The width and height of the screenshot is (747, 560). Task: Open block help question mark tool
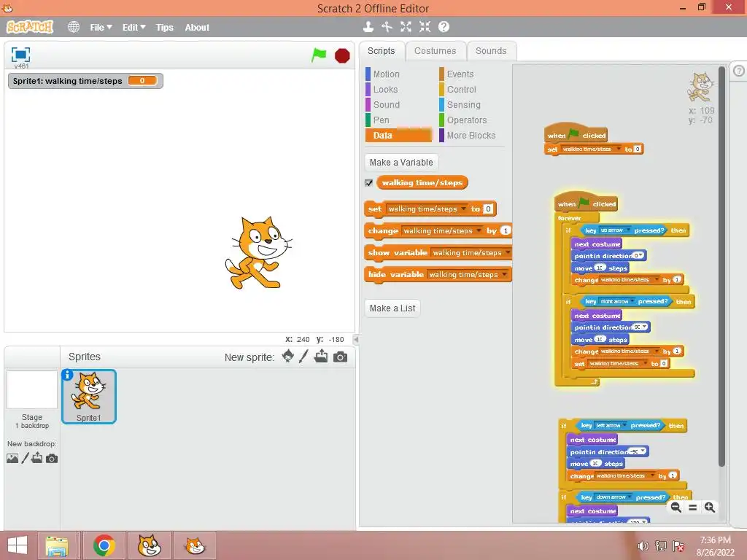pos(444,27)
